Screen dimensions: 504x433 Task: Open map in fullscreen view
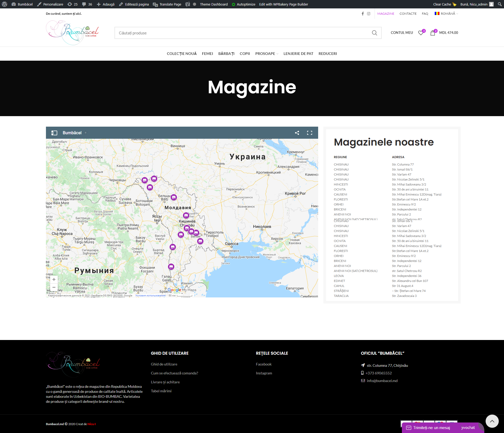(309, 133)
